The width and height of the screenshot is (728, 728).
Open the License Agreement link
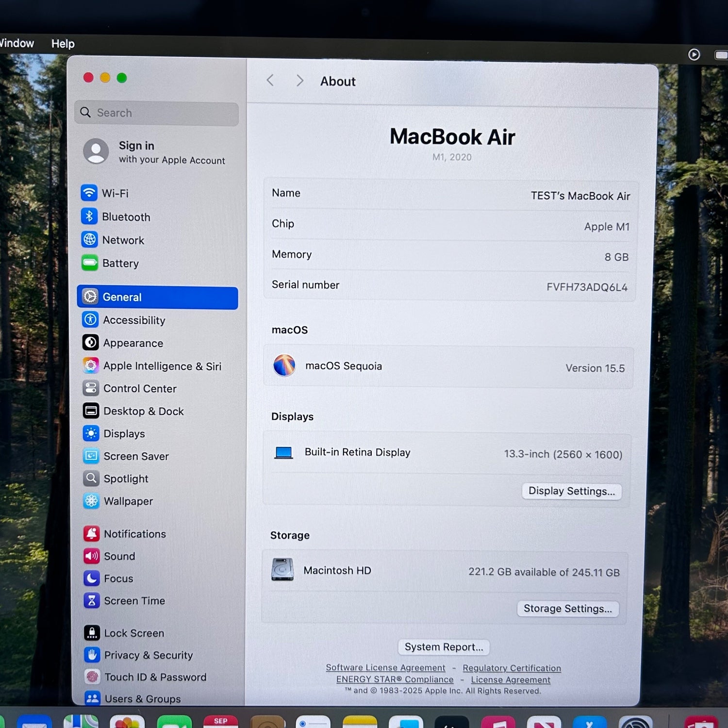click(511, 680)
